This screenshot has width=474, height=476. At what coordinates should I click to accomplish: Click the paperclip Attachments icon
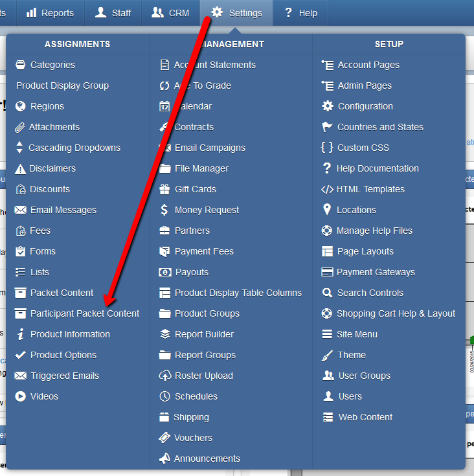pos(19,127)
